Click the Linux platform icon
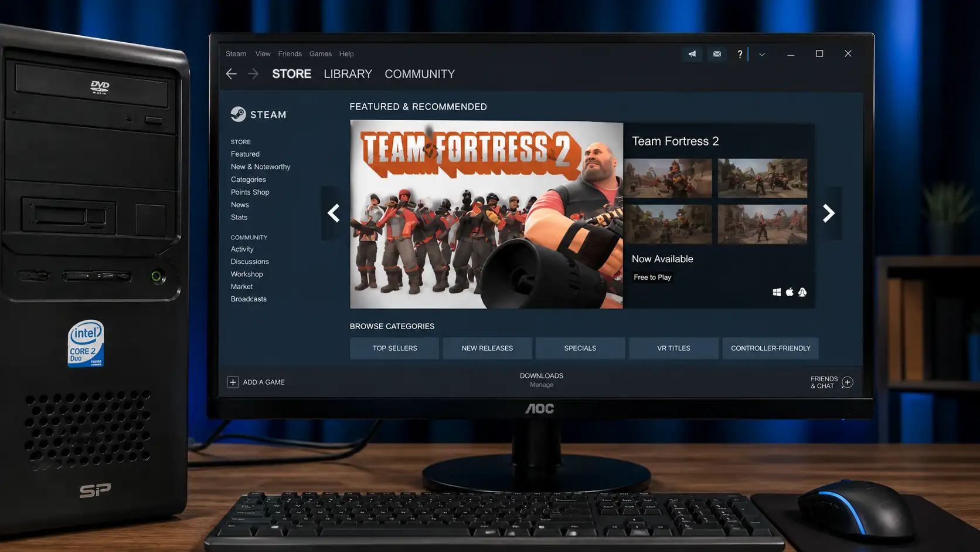The width and height of the screenshot is (980, 552). [x=802, y=292]
